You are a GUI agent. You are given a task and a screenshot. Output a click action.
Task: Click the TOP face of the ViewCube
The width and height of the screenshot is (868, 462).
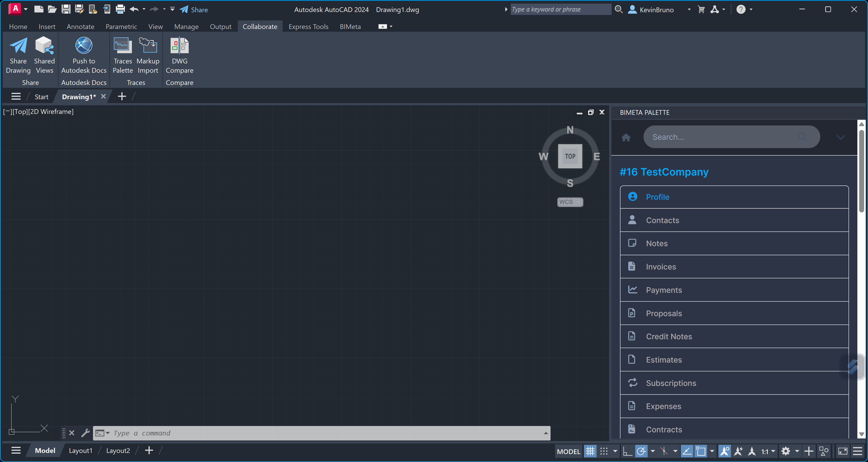[x=570, y=156]
